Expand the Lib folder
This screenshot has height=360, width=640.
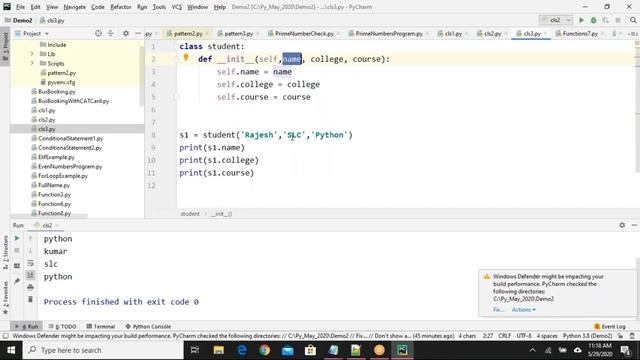pyautogui.click(x=32, y=54)
